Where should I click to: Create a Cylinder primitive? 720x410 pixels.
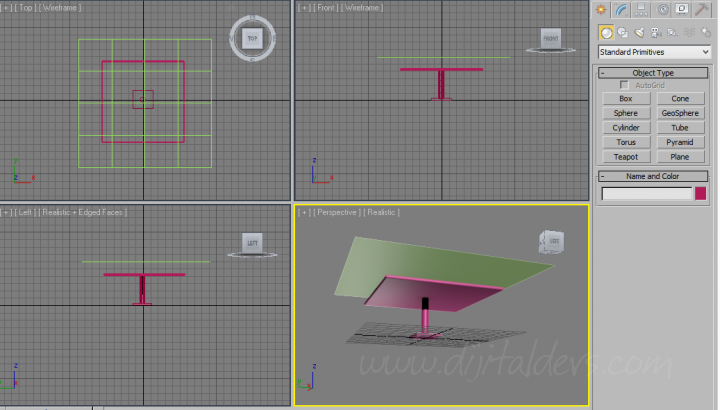click(x=626, y=128)
